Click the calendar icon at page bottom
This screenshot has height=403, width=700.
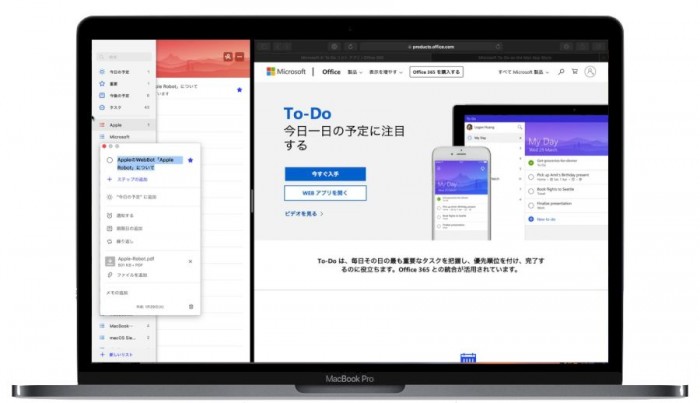tap(468, 358)
